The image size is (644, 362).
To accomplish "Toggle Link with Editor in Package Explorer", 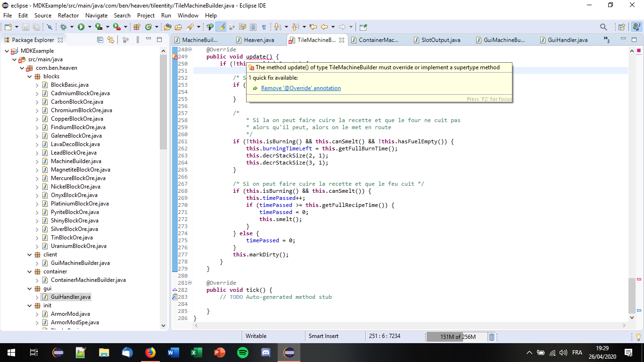I will (111, 40).
